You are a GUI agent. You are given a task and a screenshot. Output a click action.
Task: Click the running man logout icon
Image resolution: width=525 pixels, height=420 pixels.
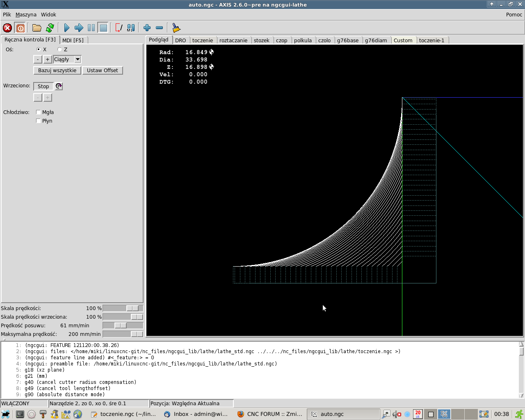point(519,414)
